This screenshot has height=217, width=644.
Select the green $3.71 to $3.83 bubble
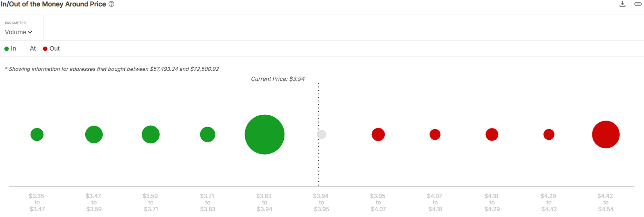tap(208, 134)
